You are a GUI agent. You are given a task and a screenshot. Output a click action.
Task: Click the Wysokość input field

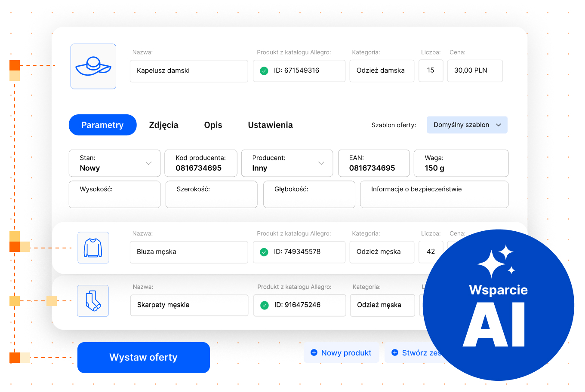click(x=114, y=195)
